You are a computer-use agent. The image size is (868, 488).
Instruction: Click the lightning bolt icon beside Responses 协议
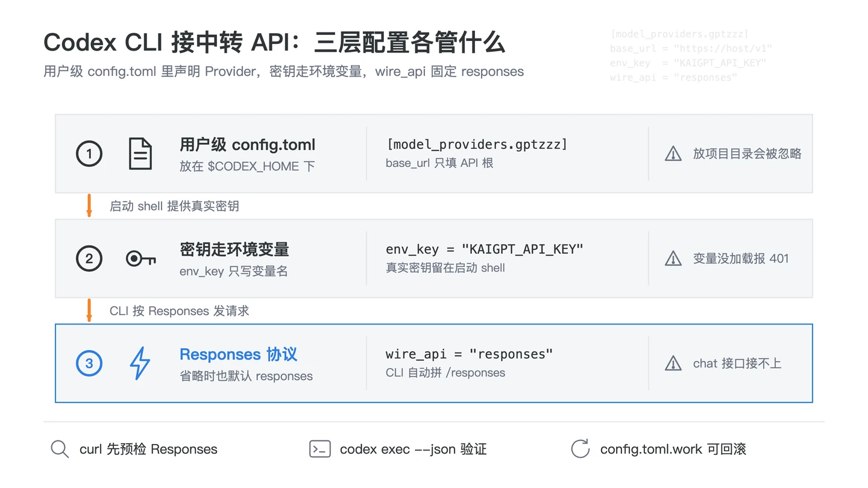(140, 363)
